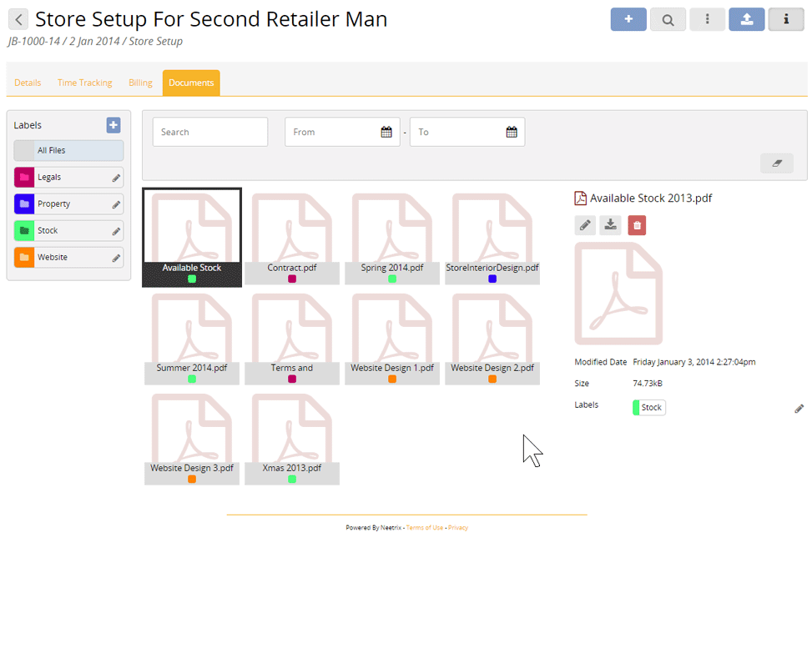This screenshot has width=812, height=653.
Task: Click the Search input field
Action: click(210, 132)
